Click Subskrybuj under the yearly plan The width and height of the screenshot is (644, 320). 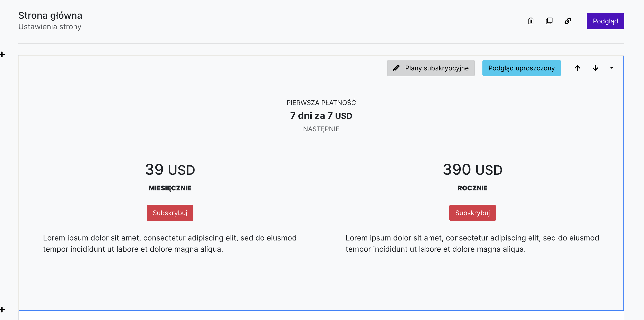tap(472, 213)
